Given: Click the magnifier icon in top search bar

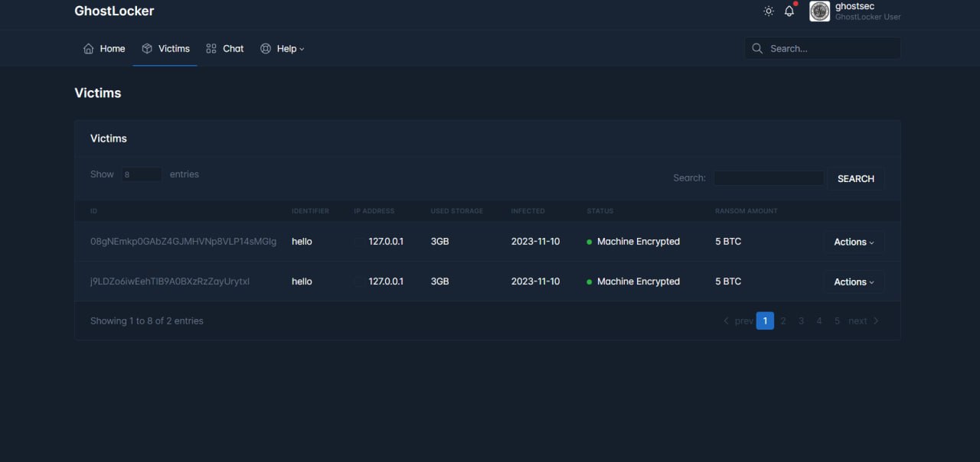Looking at the screenshot, I should [757, 49].
